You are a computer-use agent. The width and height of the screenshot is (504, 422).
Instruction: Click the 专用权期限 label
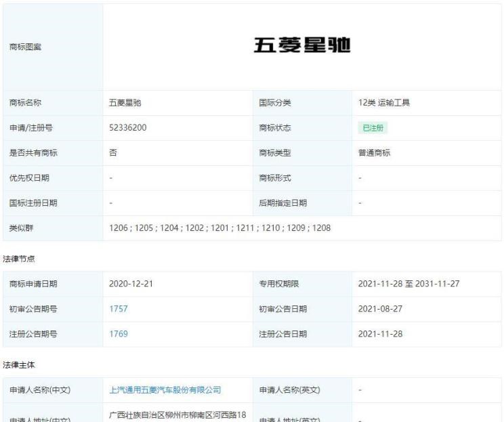[x=279, y=284]
